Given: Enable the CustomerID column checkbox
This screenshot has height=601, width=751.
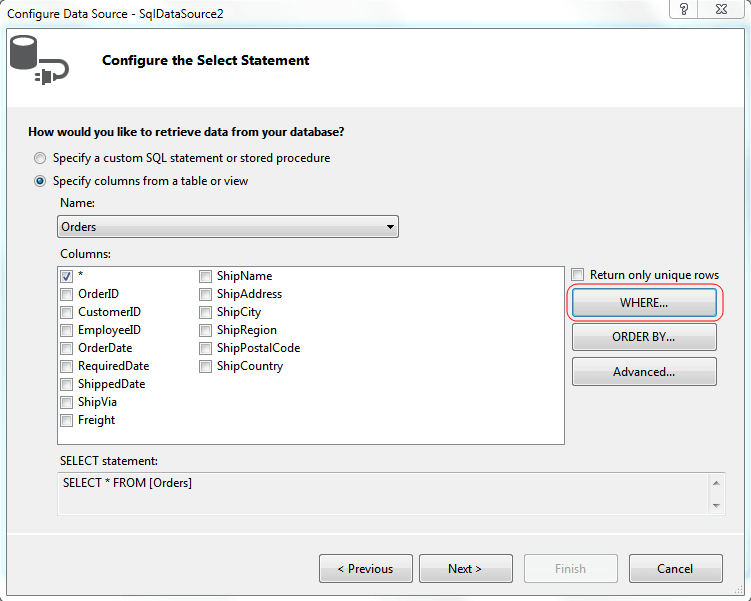Looking at the screenshot, I should tap(66, 312).
